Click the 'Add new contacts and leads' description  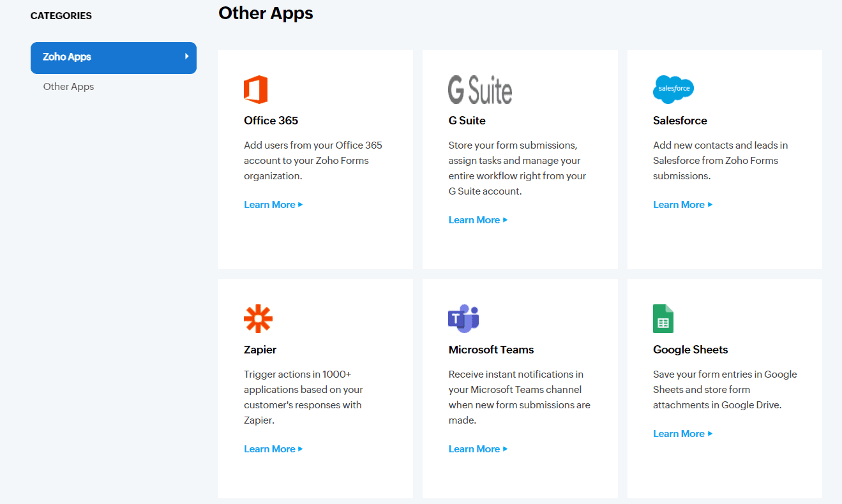(720, 161)
